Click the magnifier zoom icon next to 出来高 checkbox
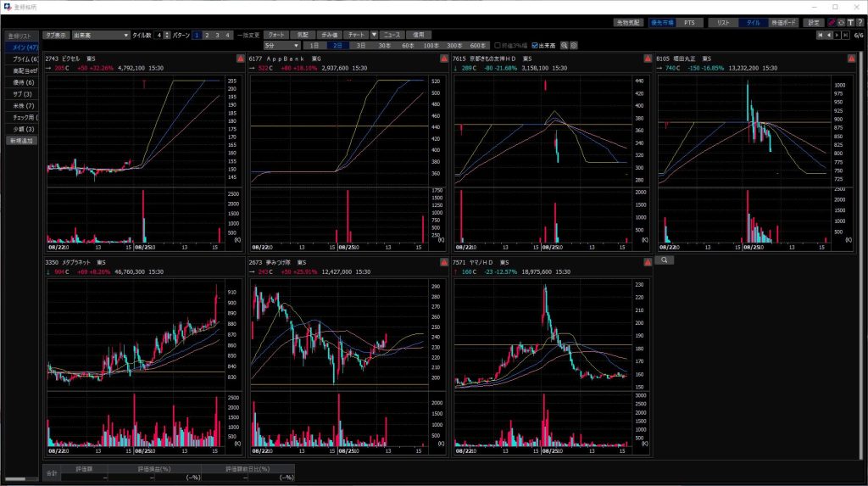 564,45
